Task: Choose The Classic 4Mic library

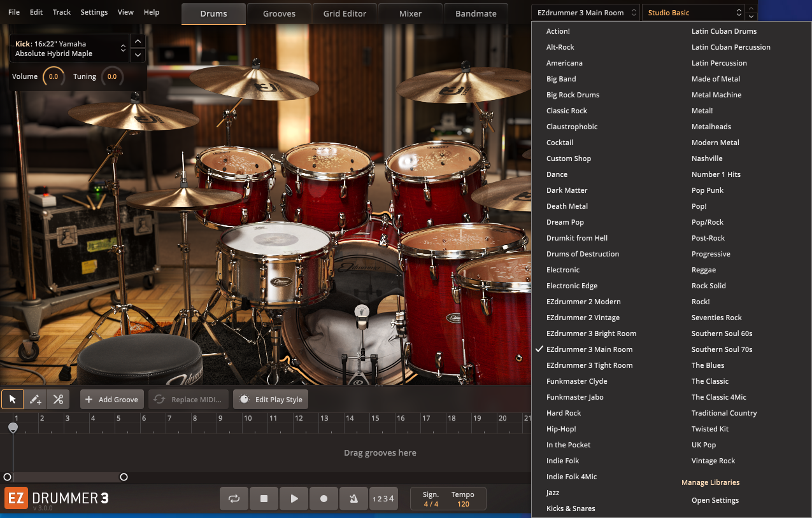Action: (719, 397)
